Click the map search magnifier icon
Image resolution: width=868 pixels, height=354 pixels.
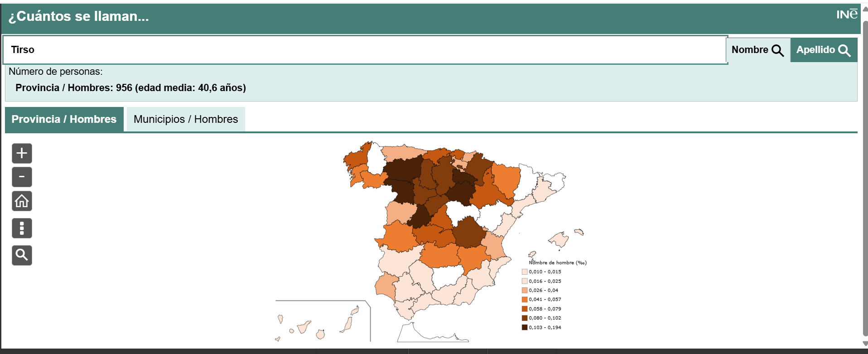pyautogui.click(x=22, y=255)
